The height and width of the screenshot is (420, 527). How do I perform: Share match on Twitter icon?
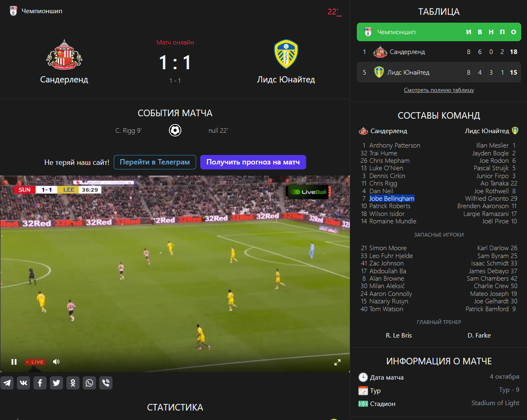click(56, 383)
